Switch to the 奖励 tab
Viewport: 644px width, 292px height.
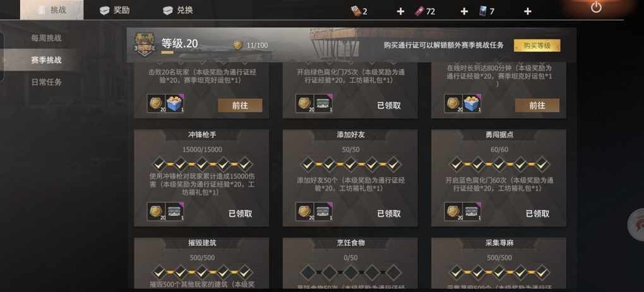114,10
